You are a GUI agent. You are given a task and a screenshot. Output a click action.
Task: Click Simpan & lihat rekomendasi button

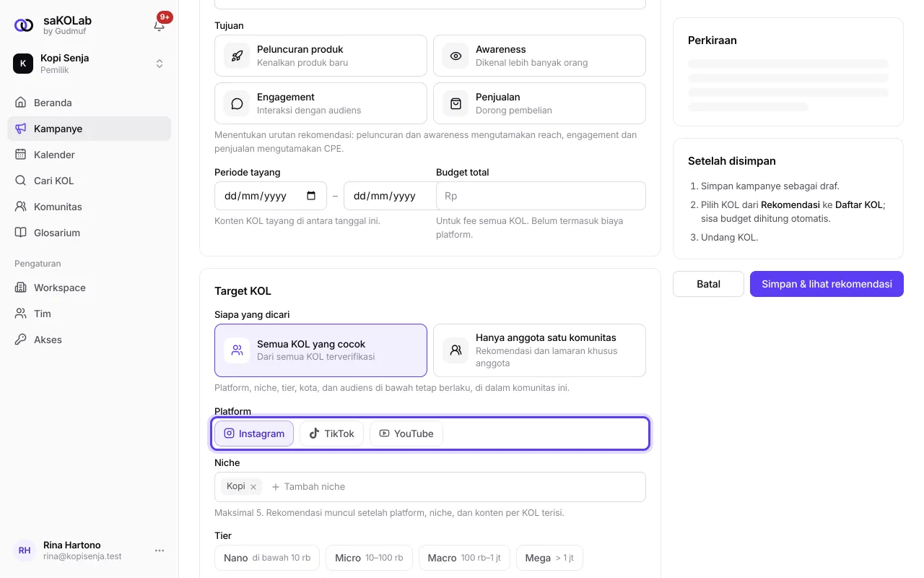(827, 284)
